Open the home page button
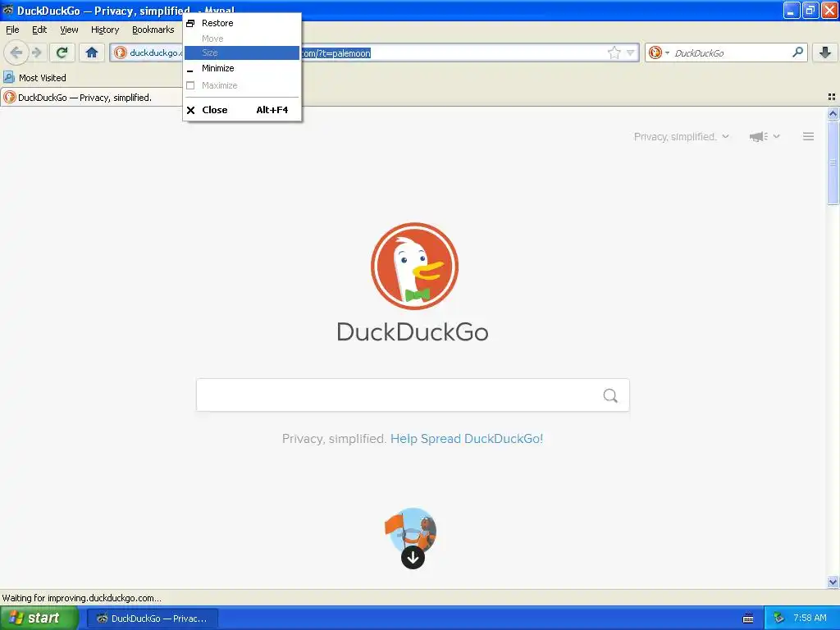Viewport: 840px width, 630px height. (92, 52)
